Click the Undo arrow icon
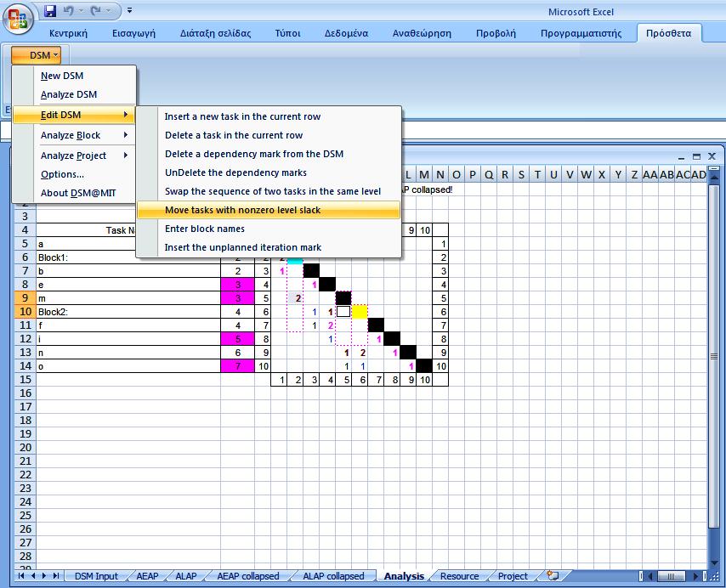726x588 pixels. [68, 11]
